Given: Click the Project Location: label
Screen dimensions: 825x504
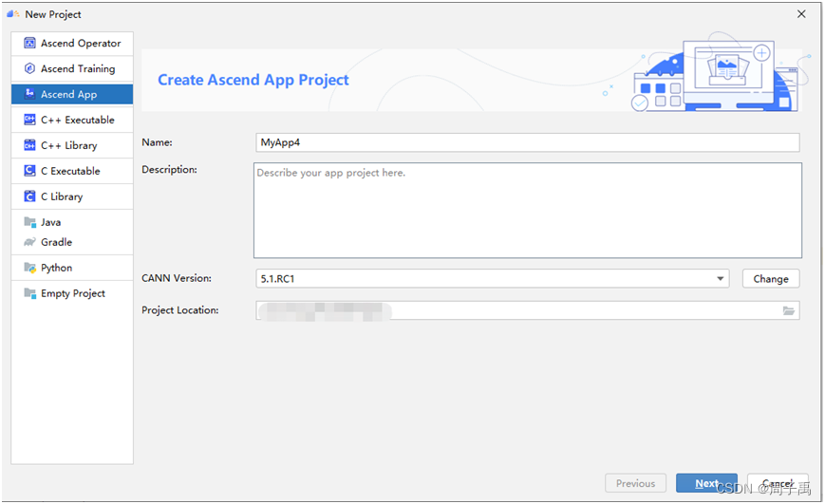Looking at the screenshot, I should point(180,309).
